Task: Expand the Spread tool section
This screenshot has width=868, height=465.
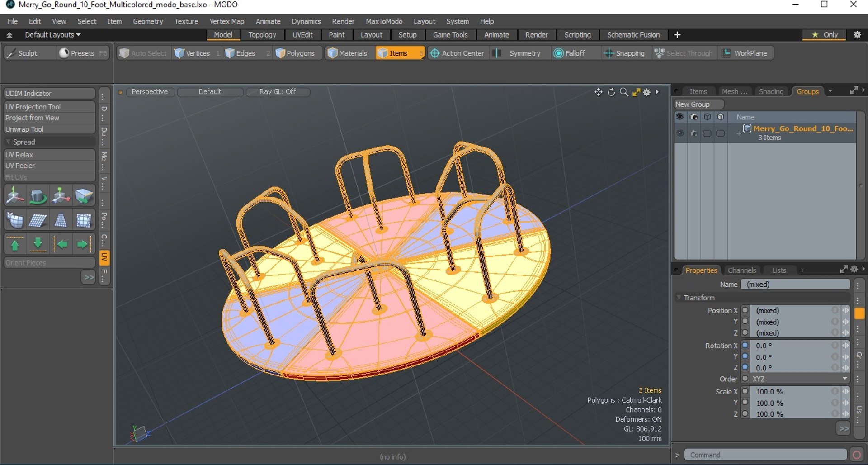Action: click(8, 142)
